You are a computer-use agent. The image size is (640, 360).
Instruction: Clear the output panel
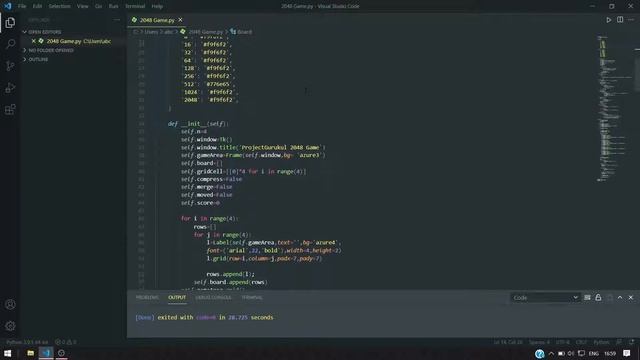[x=587, y=298]
